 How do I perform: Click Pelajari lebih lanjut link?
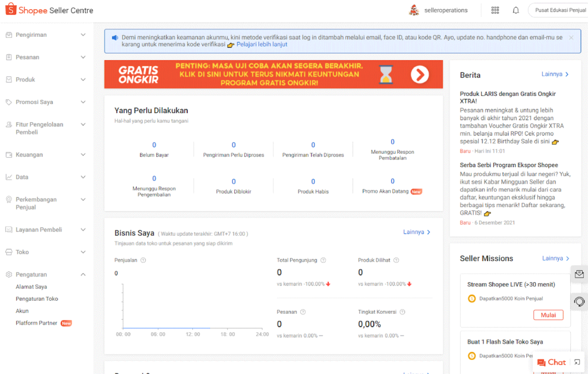pos(262,44)
